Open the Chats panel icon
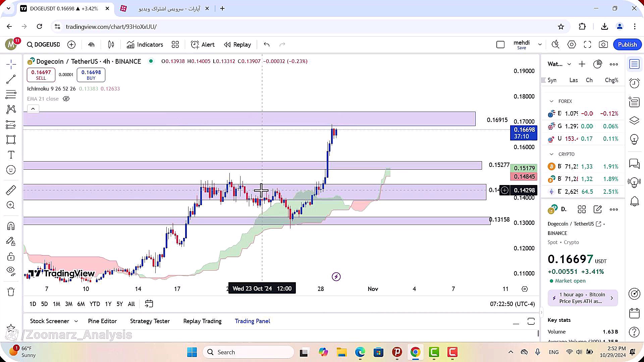Viewport: 644px width, 362px height. 634,164
